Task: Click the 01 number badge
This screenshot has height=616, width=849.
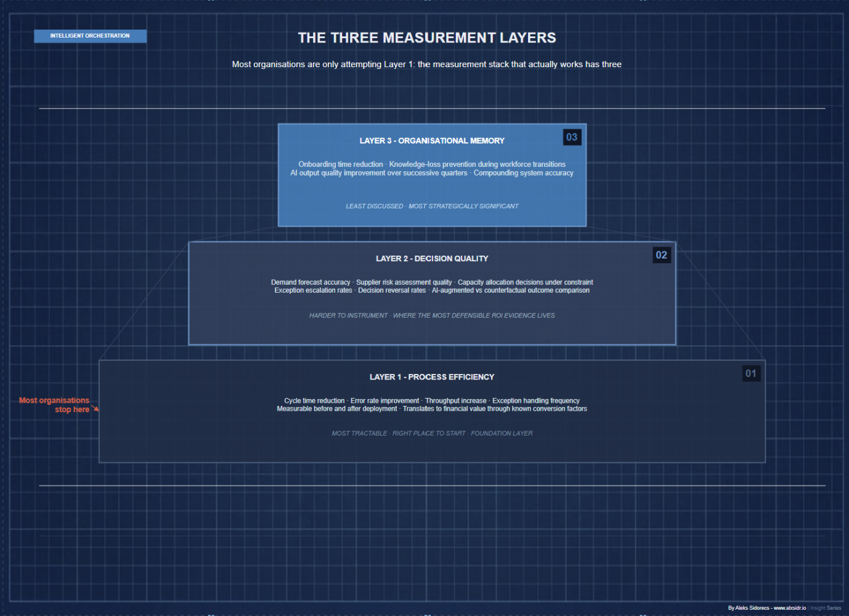Action: (x=750, y=373)
